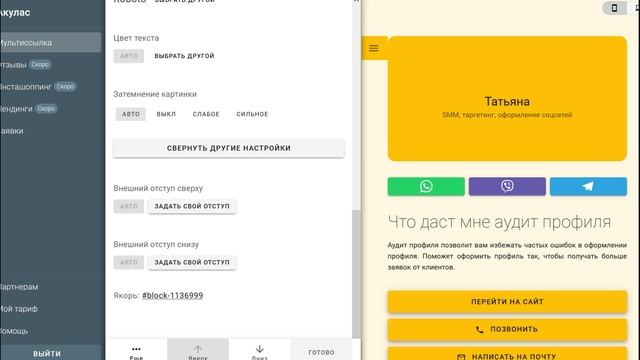Set image darkening to АВТО

coord(131,114)
